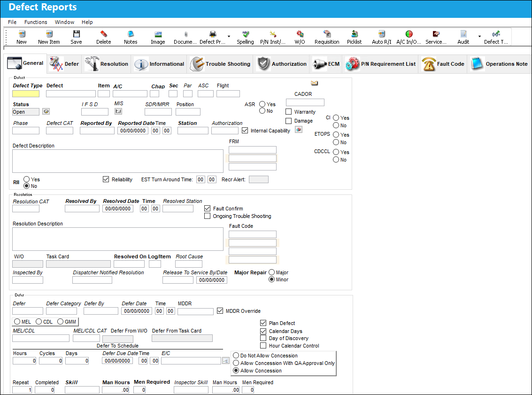This screenshot has height=395, width=532.
Task: Click the Defect Print printer icon
Action: (x=213, y=34)
